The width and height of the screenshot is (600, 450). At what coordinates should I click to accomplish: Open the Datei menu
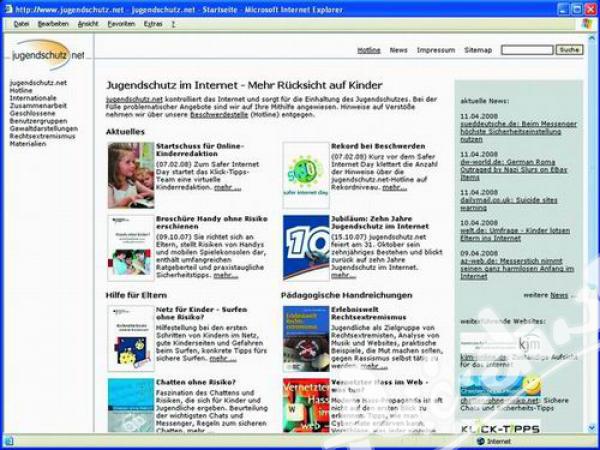21,24
